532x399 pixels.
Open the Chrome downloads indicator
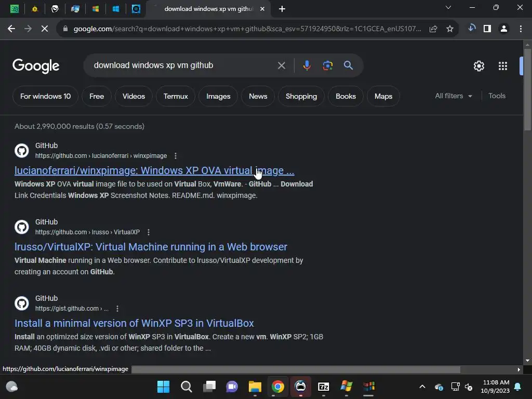[472, 28]
